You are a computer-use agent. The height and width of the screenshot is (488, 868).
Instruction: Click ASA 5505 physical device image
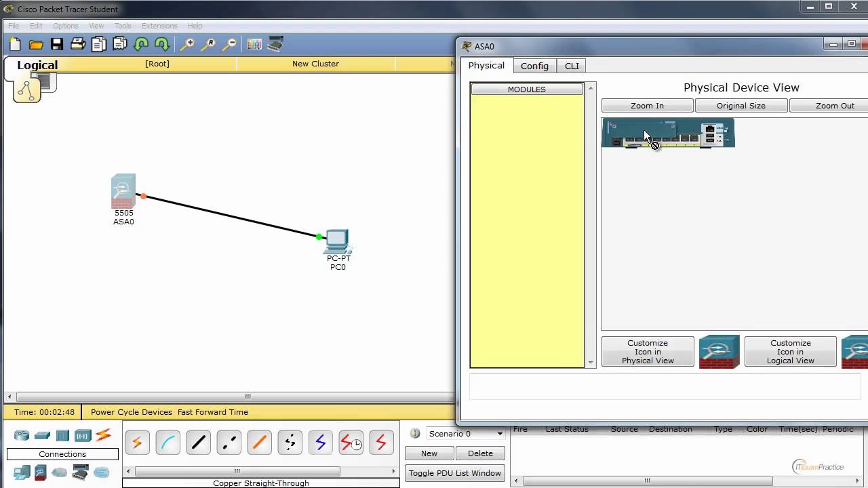click(668, 134)
